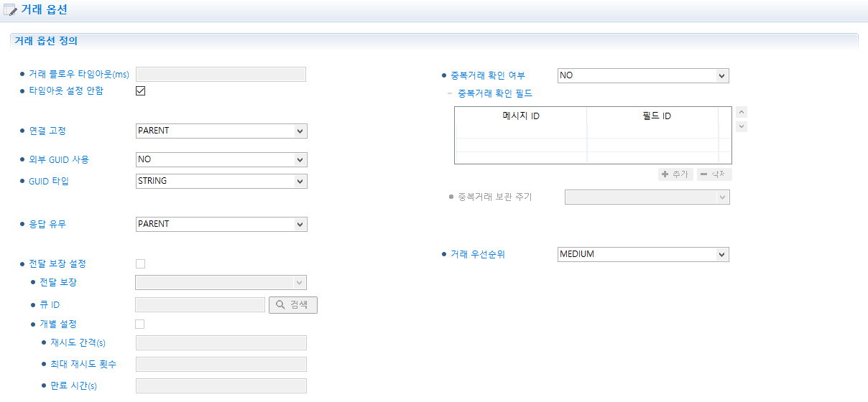This screenshot has width=868, height=402.
Task: Click the up arrow beside the field table
Action: pos(742,112)
